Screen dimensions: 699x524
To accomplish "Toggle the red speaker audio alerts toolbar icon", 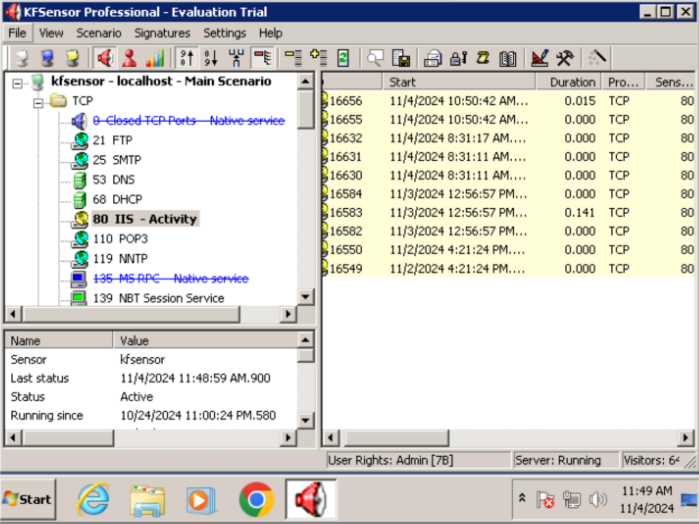I will coord(105,58).
